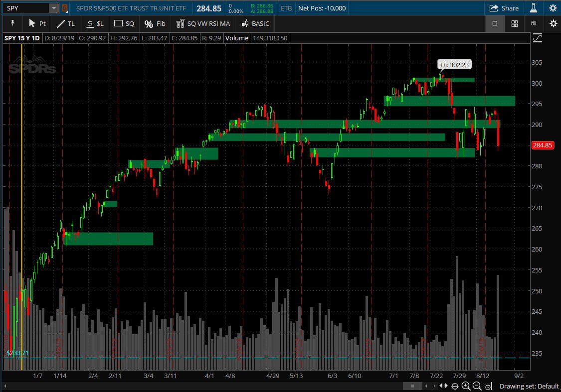The height and width of the screenshot is (392, 561).
Task: Click the SPY 15 Y 1D timeframe label
Action: point(22,38)
